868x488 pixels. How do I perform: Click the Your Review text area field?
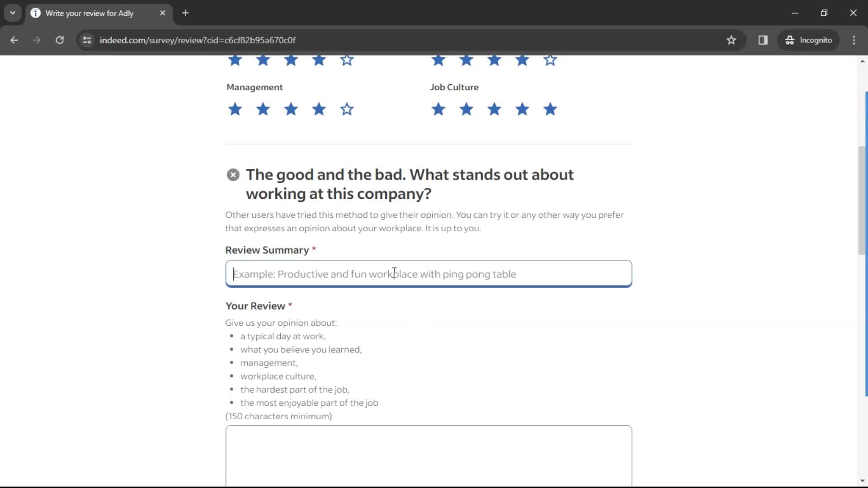coord(429,457)
